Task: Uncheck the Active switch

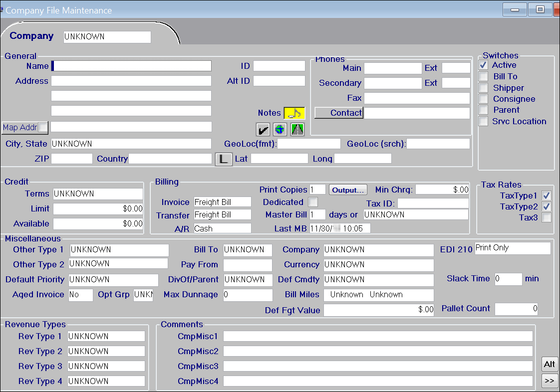Action: (x=483, y=65)
